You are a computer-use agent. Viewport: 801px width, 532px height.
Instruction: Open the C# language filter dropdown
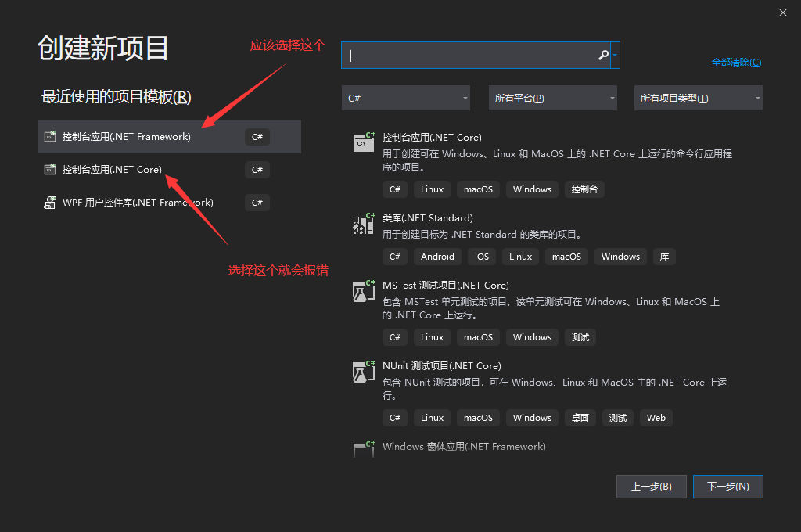pos(406,98)
